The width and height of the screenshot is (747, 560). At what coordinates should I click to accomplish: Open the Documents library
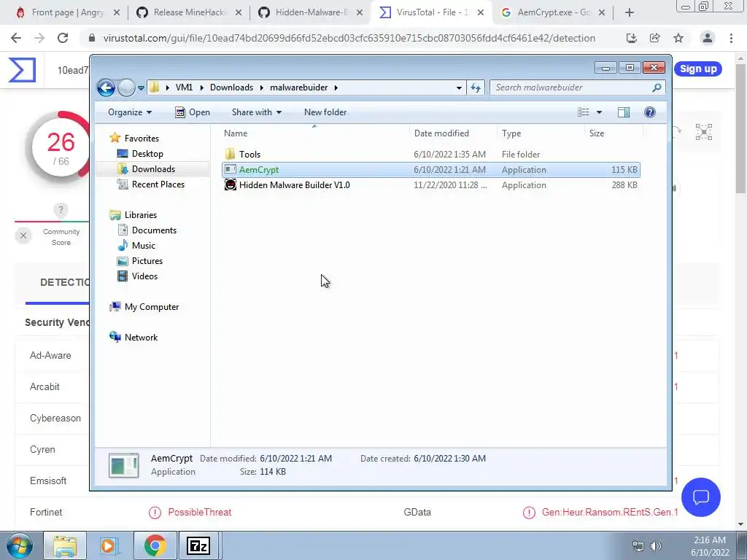click(154, 230)
